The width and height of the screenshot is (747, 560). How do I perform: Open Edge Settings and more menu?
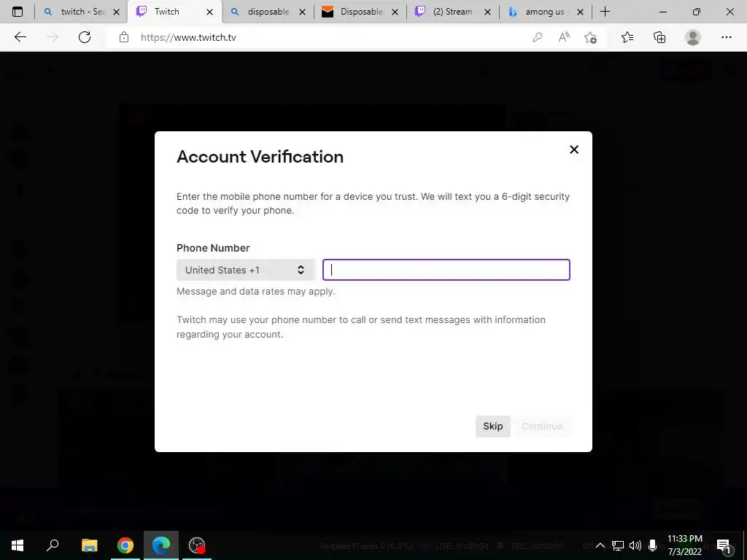(726, 37)
